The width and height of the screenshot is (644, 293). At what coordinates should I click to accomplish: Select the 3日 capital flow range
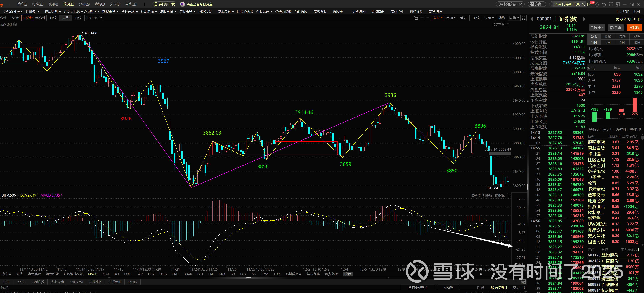tap(608, 42)
